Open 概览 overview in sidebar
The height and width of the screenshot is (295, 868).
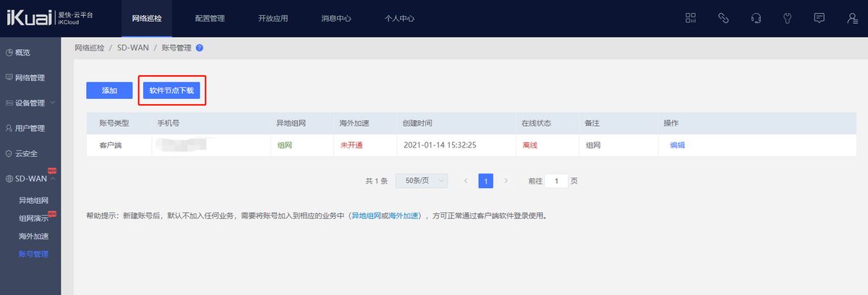pos(22,52)
